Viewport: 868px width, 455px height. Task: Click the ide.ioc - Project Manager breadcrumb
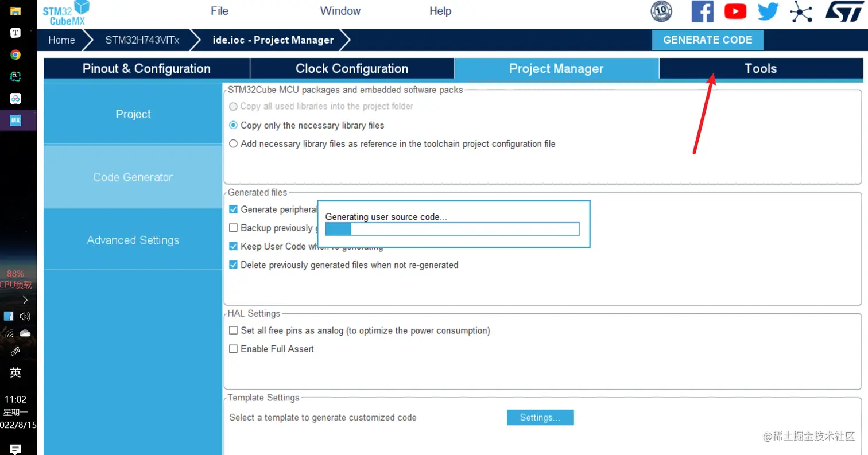pyautogui.click(x=273, y=40)
